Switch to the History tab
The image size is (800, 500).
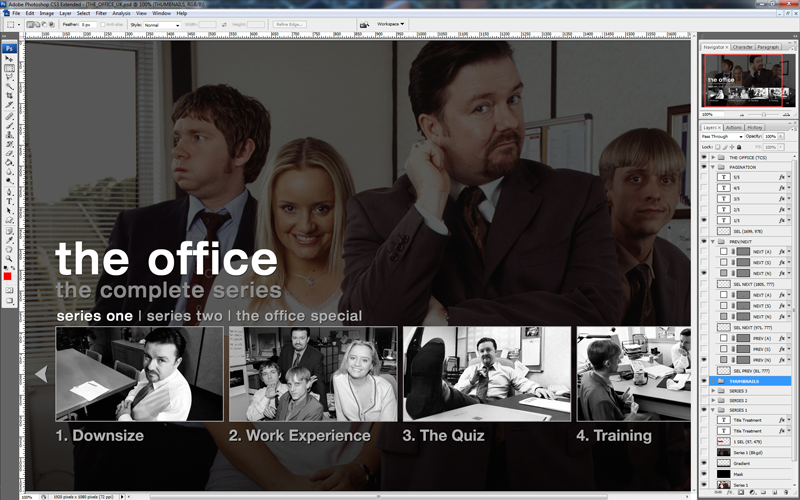coord(755,127)
